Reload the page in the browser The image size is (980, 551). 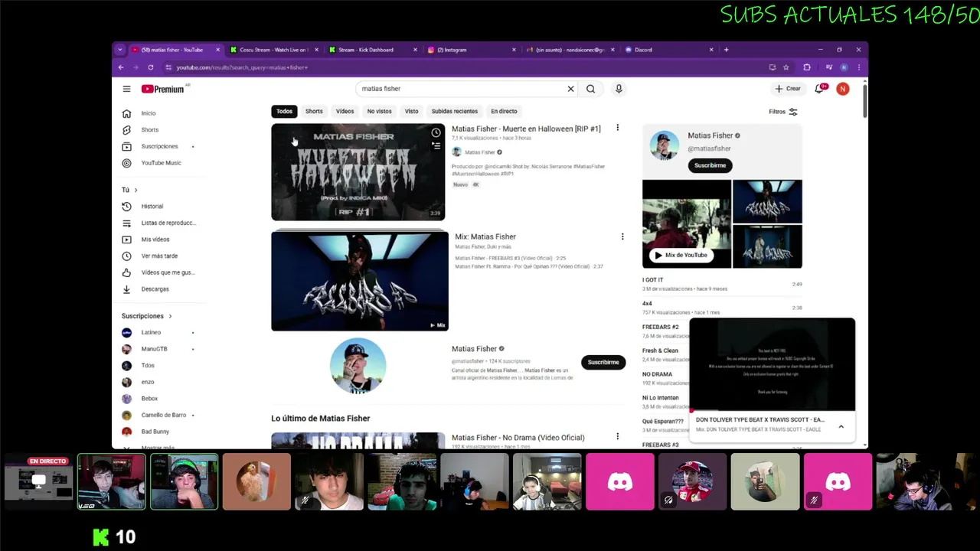click(150, 67)
